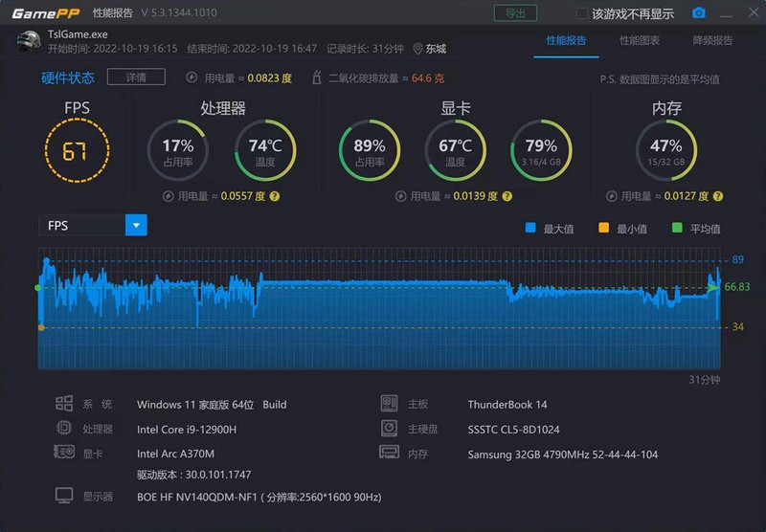Click the 详情 hardware details button

point(136,78)
